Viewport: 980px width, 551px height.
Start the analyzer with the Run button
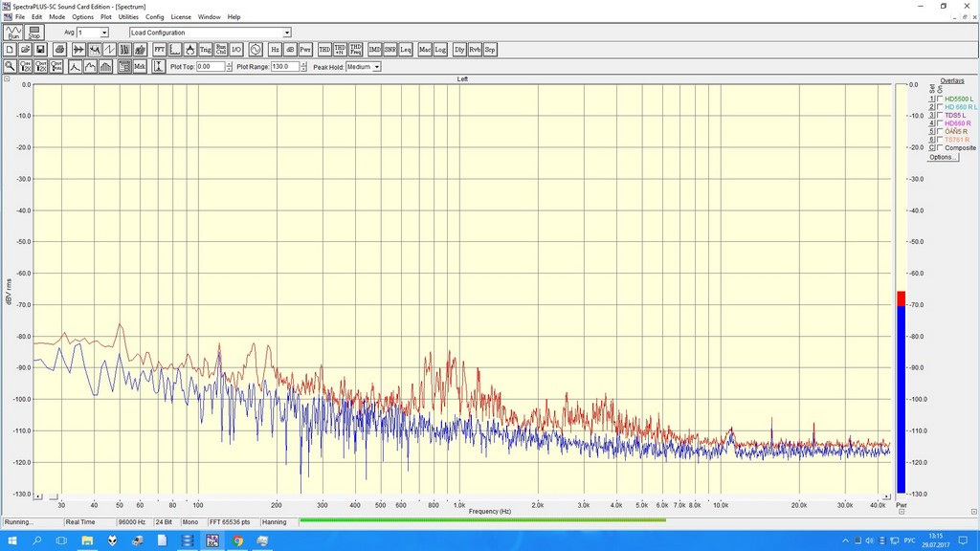coord(13,33)
